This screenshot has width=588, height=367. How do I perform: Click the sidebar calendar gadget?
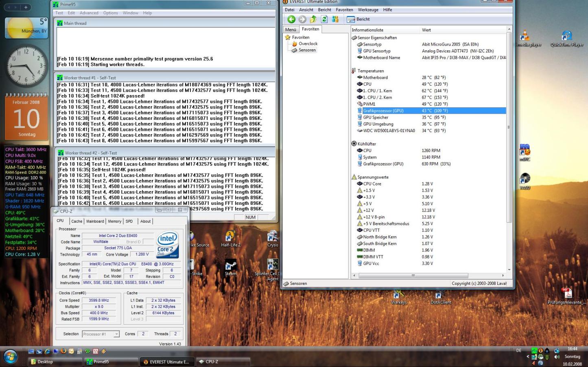26,117
